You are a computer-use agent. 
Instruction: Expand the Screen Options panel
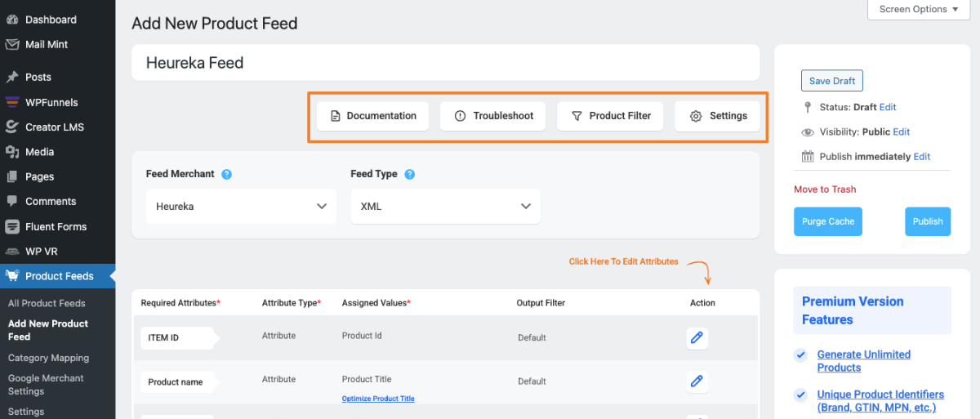918,10
